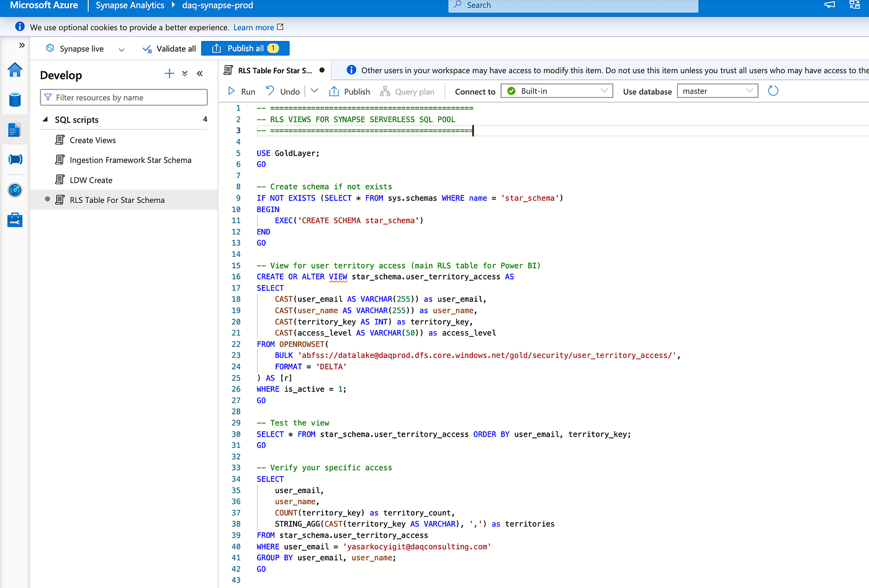Viewport: 869px width, 588px height.
Task: Click the plus icon to add a resource
Action: pyautogui.click(x=169, y=74)
